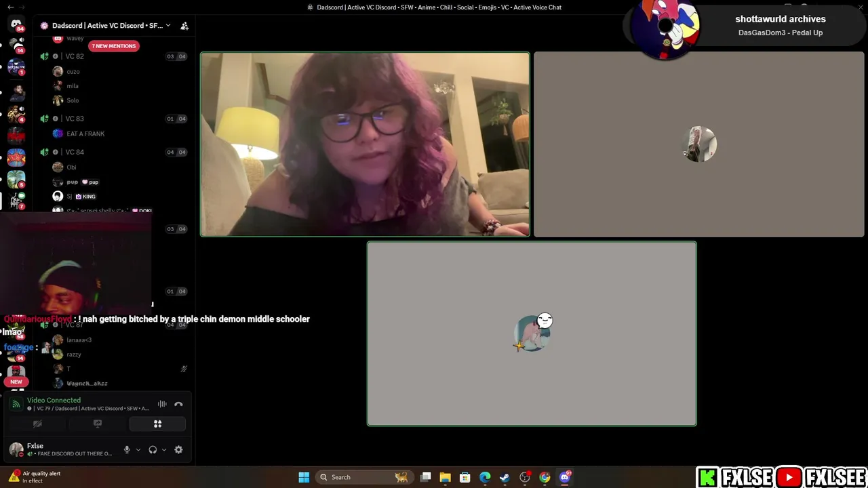This screenshot has width=868, height=488.
Task: Disconnect from the voice call
Action: coord(178,404)
